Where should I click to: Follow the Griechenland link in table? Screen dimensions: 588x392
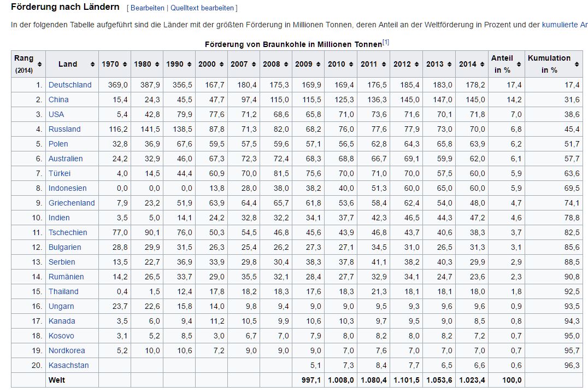tap(72, 203)
